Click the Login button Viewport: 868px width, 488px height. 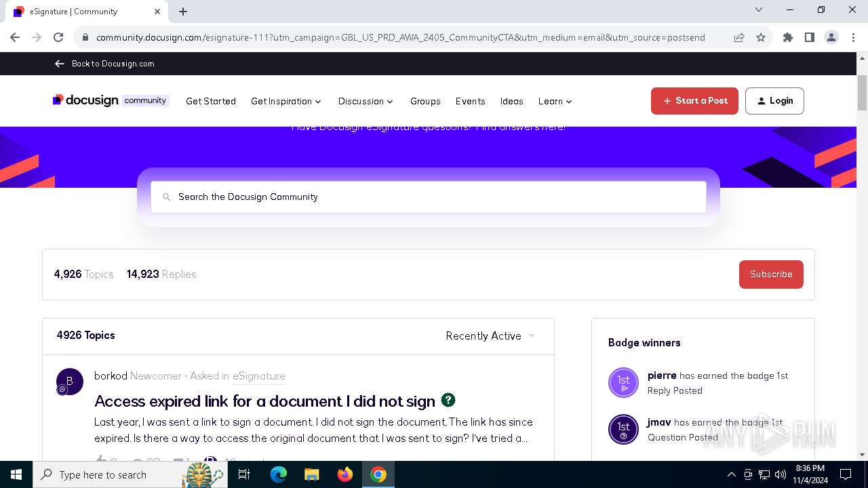774,101
